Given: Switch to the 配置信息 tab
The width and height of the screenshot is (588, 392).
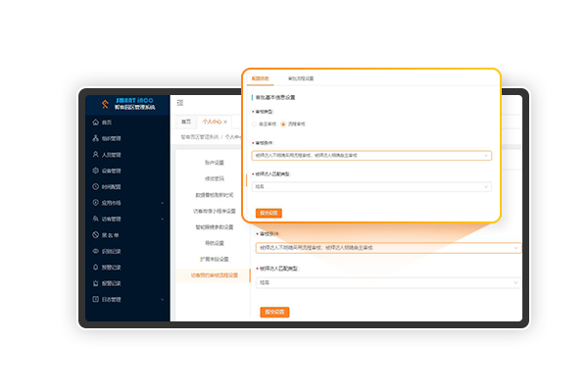Looking at the screenshot, I should point(260,77).
